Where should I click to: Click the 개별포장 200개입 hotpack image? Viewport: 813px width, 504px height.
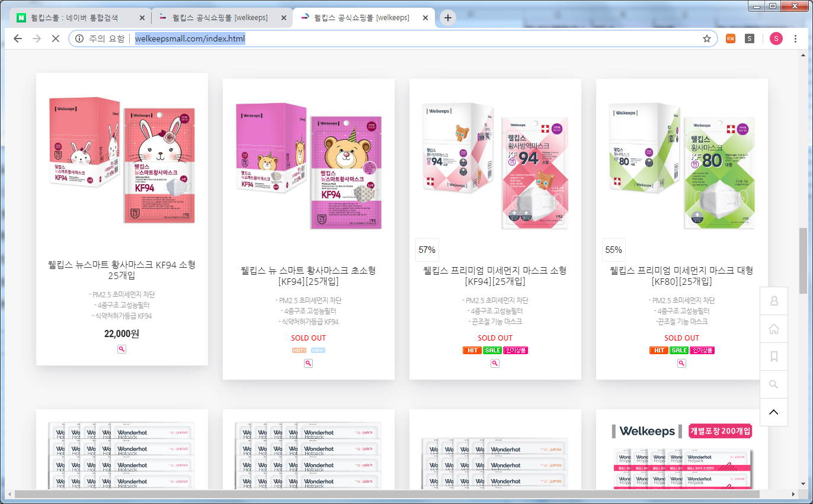pyautogui.click(x=682, y=455)
